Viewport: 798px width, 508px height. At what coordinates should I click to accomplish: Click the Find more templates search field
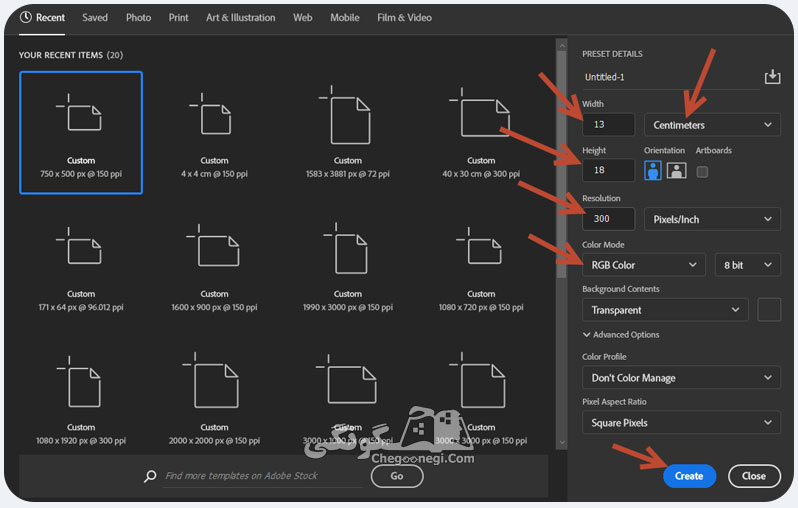tap(263, 476)
